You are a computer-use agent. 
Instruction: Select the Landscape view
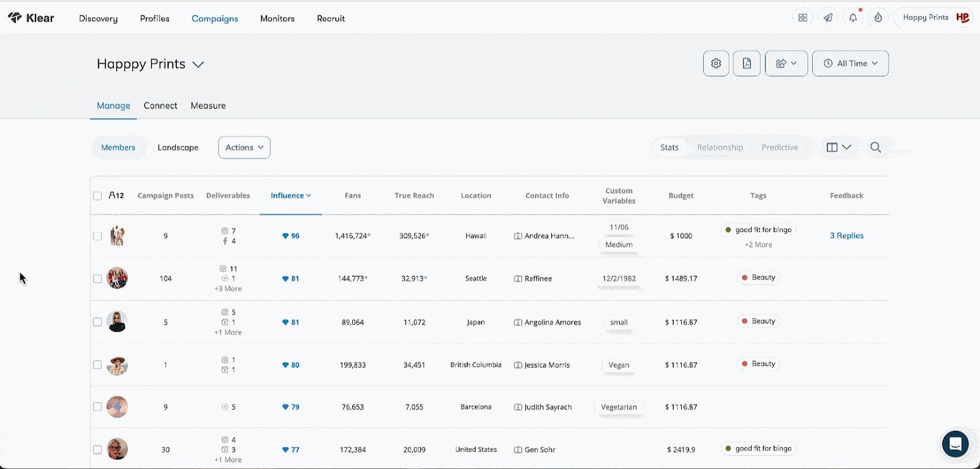tap(178, 147)
